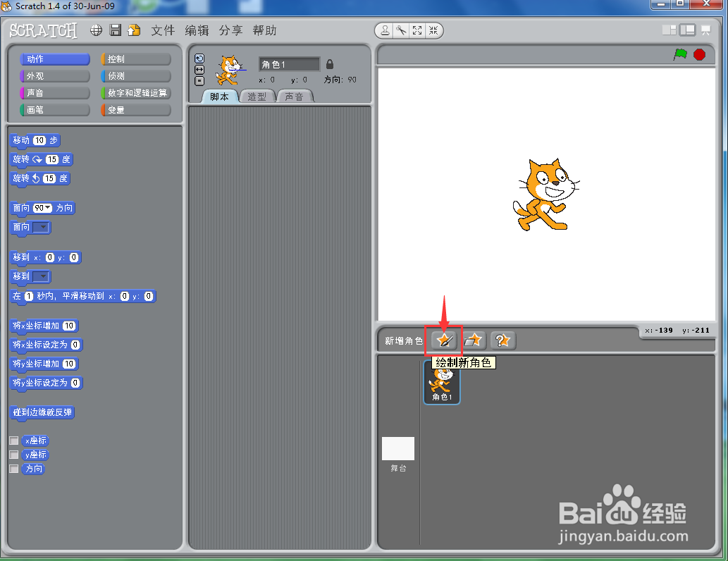This screenshot has width=728, height=561.
Task: Click the share project upload icon
Action: pyautogui.click(x=134, y=30)
